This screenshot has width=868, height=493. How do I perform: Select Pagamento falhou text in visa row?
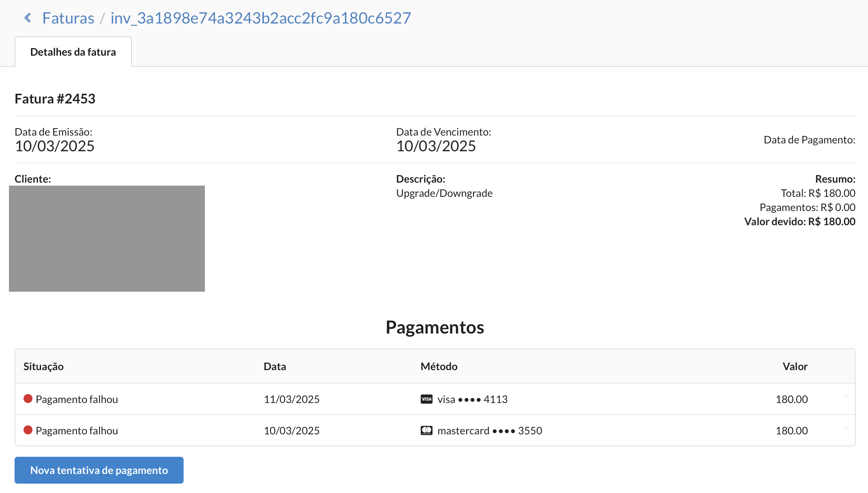(x=77, y=399)
